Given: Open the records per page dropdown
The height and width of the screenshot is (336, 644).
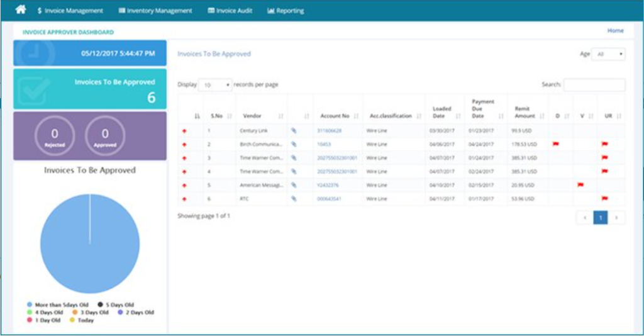Looking at the screenshot, I should (214, 85).
